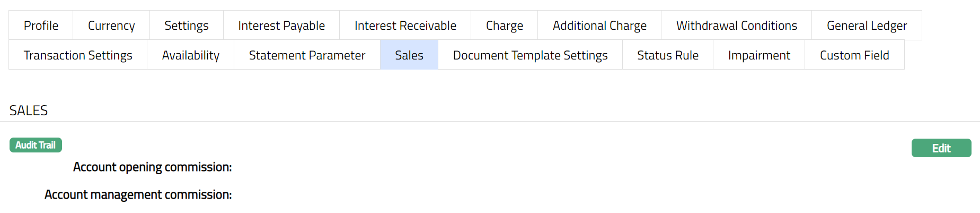Screen dimensions: 980x213
Task: Switch to Status Rule tab
Action: point(668,55)
